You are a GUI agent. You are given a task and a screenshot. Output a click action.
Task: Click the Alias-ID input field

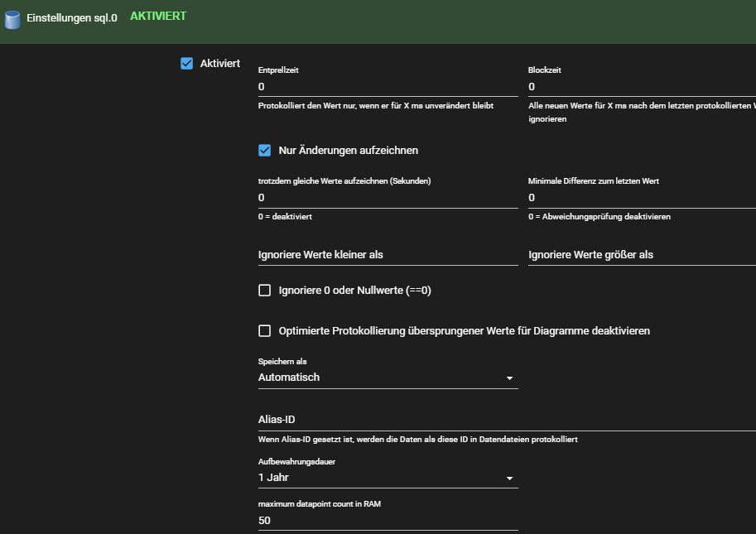pyautogui.click(x=508, y=420)
